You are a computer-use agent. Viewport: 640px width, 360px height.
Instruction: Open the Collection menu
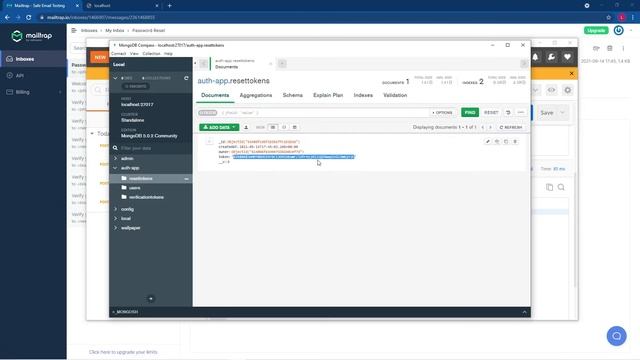(151, 53)
